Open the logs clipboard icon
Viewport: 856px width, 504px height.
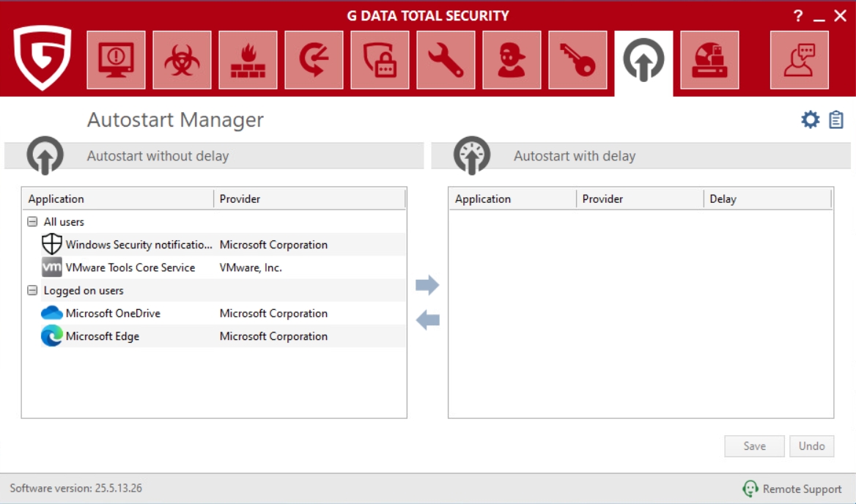(835, 119)
